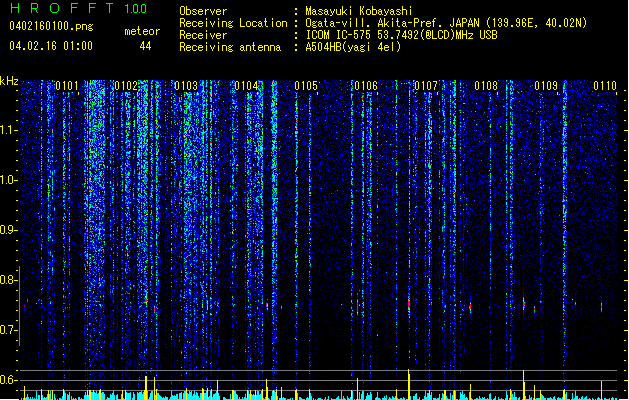Click the 0105 time marker
Screen dimensions: 629x400
point(306,86)
